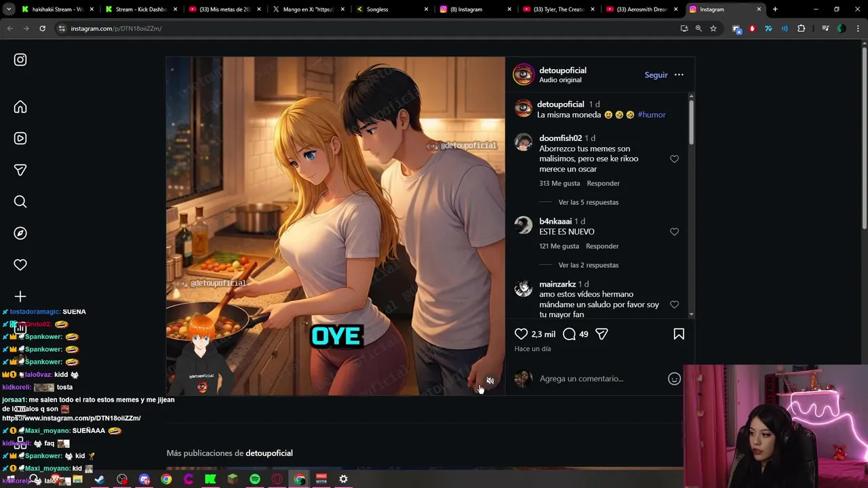Open Chrome zoom control in address bar
The width and height of the screenshot is (868, 488).
coord(698,28)
